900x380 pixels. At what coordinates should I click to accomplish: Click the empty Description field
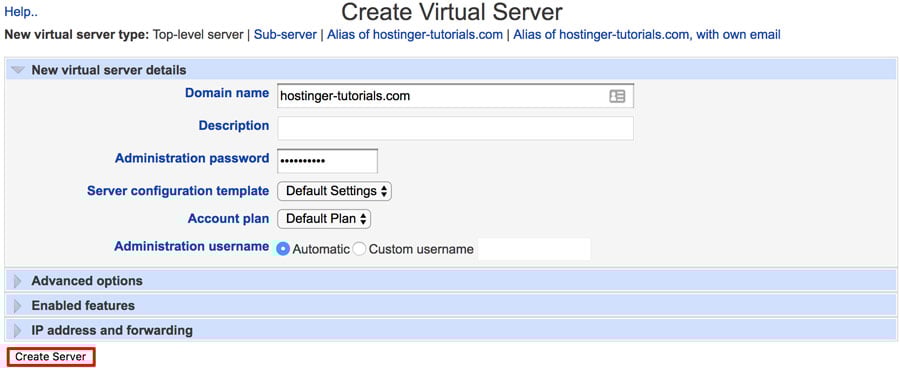point(455,129)
